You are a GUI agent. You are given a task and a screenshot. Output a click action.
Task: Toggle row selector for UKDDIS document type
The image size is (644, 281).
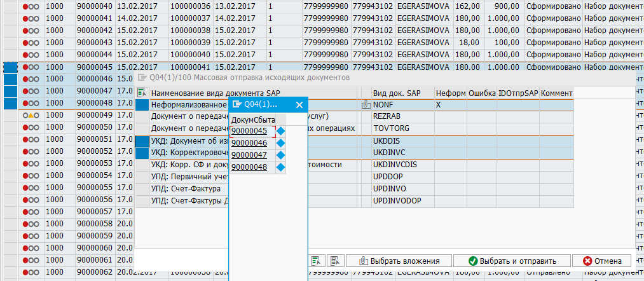tap(142, 140)
